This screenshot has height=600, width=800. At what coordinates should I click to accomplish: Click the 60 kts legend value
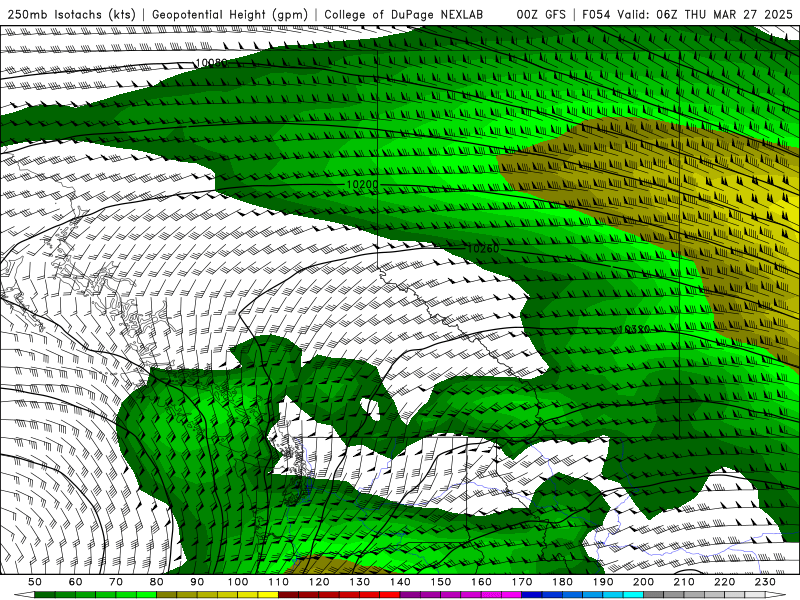tap(76, 582)
